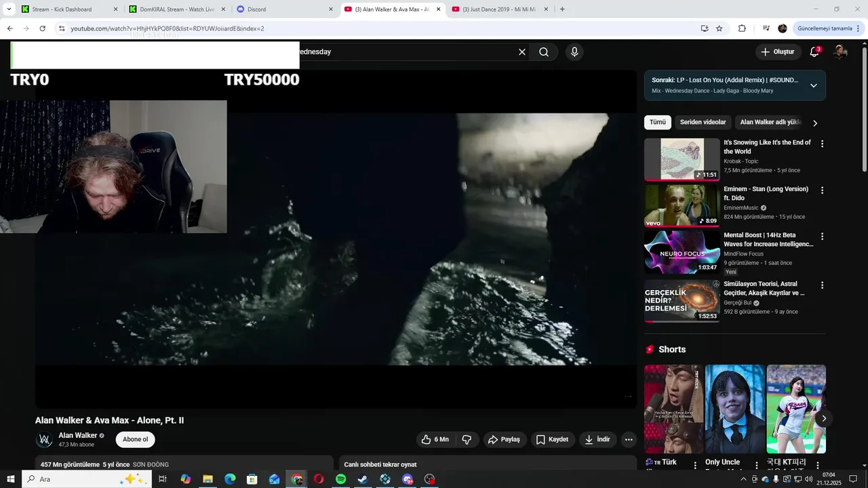Image resolution: width=868 pixels, height=488 pixels.
Task: Bookmark this page with star icon
Action: tap(719, 28)
